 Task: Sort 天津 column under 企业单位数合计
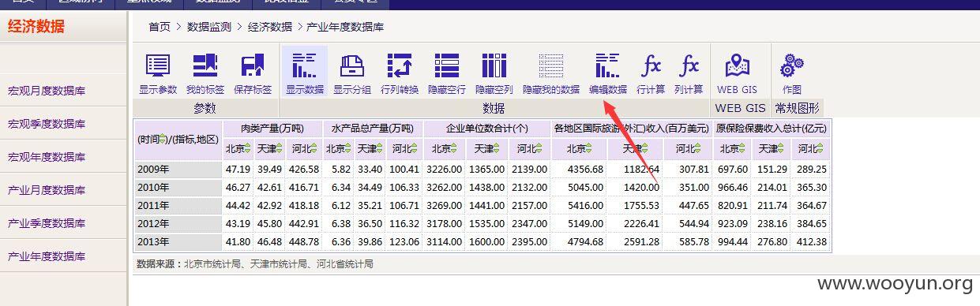(x=496, y=148)
